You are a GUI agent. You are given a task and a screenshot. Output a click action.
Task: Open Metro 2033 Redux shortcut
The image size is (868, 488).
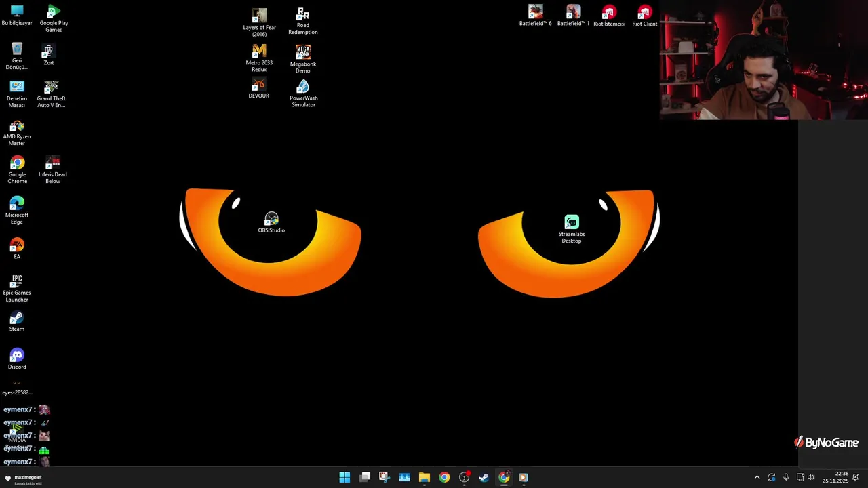click(259, 58)
